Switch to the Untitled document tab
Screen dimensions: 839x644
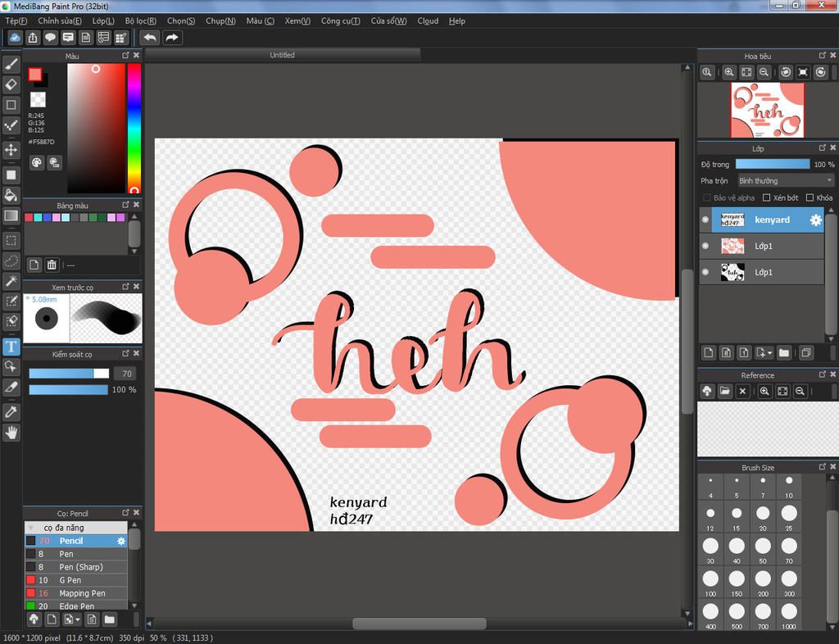(x=283, y=55)
